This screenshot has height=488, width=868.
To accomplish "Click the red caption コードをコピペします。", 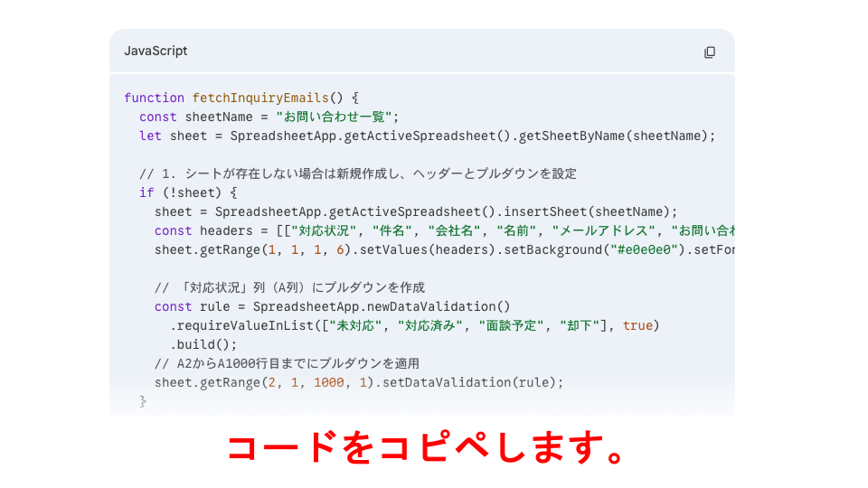I will pyautogui.click(x=426, y=447).
